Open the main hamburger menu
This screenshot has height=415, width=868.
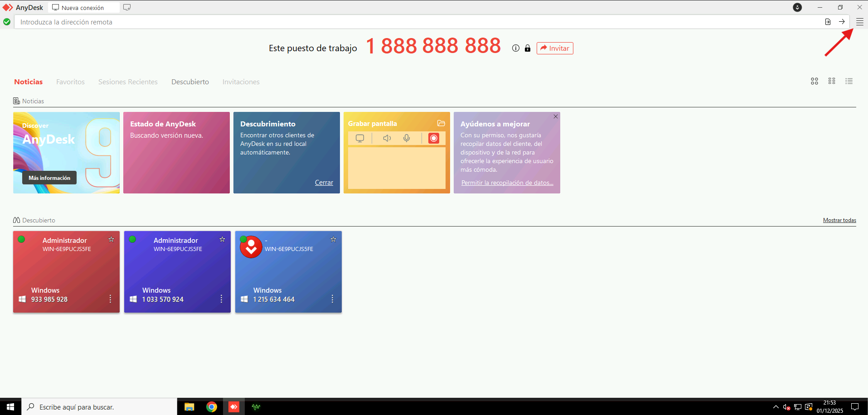pyautogui.click(x=860, y=21)
